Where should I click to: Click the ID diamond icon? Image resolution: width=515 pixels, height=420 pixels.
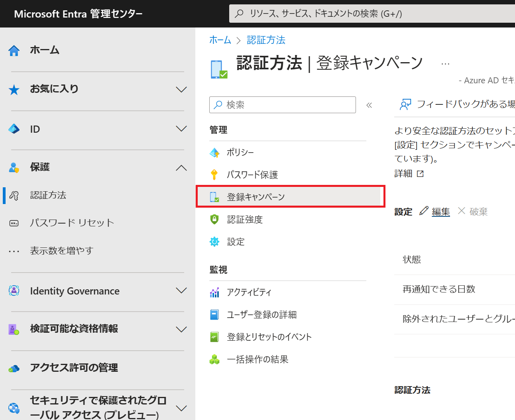point(14,129)
